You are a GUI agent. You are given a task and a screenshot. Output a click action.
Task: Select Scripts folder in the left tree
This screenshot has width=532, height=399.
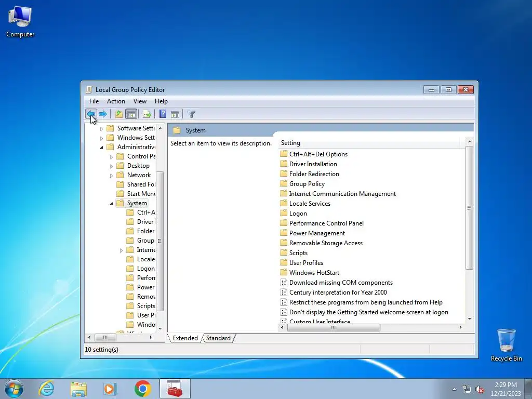point(141,305)
